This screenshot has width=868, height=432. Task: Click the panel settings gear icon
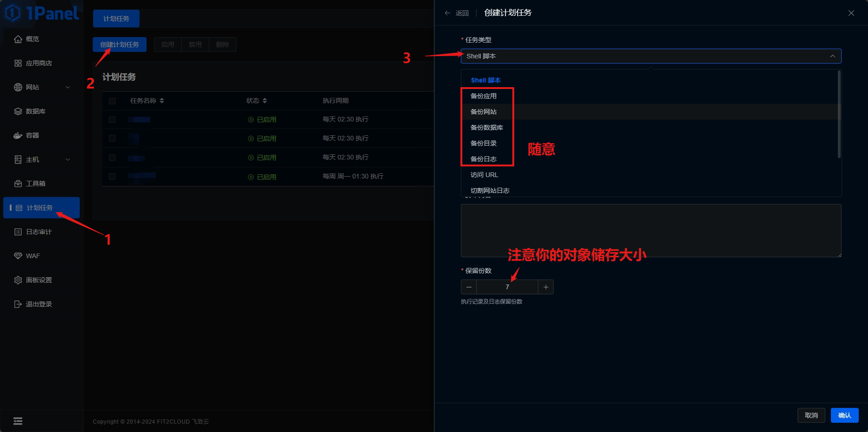tap(18, 280)
